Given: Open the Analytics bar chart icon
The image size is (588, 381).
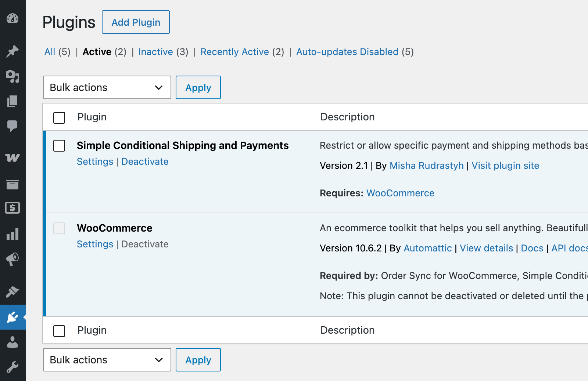Looking at the screenshot, I should coord(12,234).
